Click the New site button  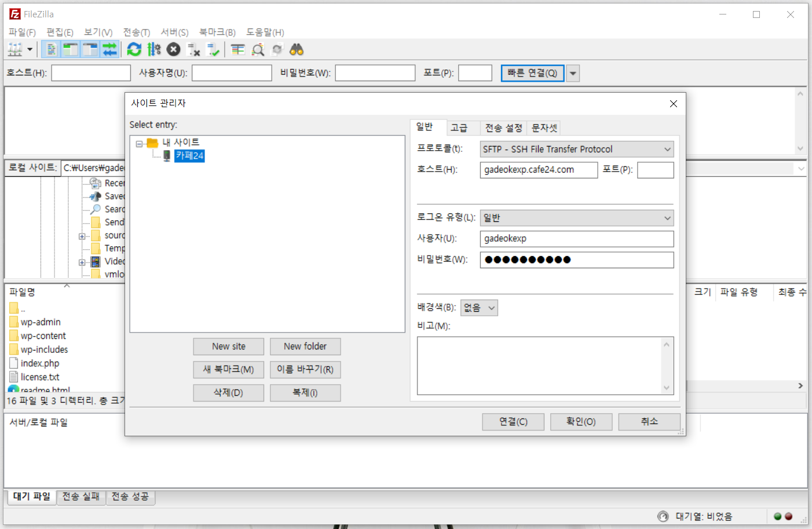pyautogui.click(x=229, y=346)
